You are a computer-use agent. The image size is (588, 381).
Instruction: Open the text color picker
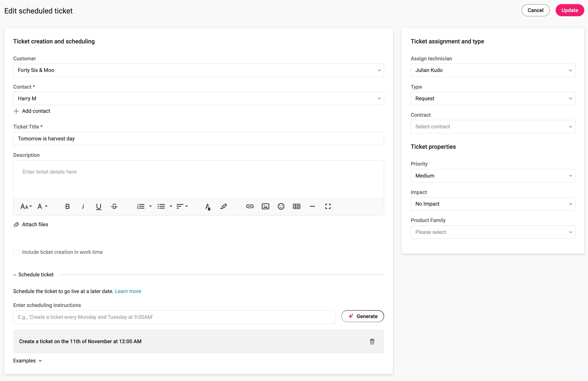[x=208, y=207]
